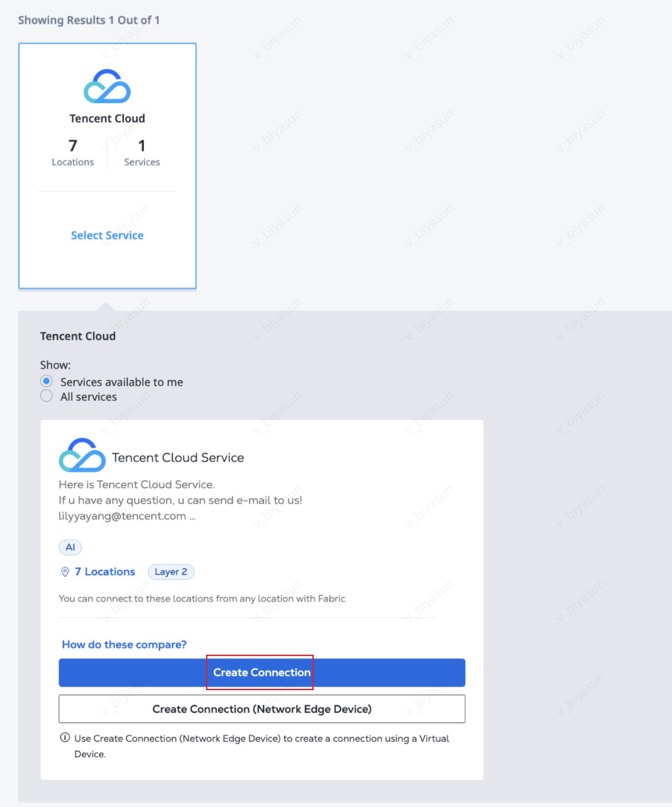
Task: Click the AI tag badge
Action: [x=70, y=547]
